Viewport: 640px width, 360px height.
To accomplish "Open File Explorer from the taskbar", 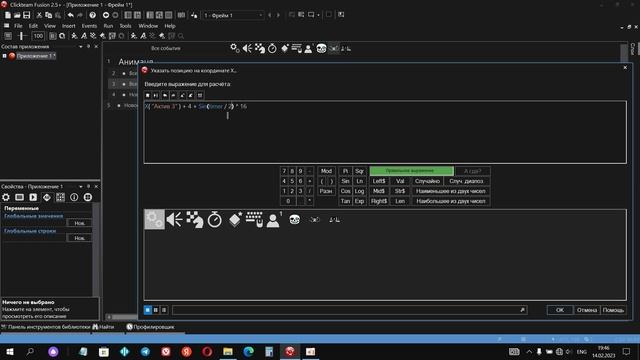I will coord(228,352).
